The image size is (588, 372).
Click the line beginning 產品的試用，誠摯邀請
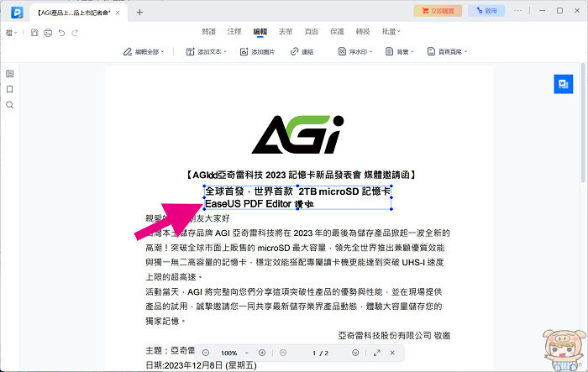click(x=294, y=307)
